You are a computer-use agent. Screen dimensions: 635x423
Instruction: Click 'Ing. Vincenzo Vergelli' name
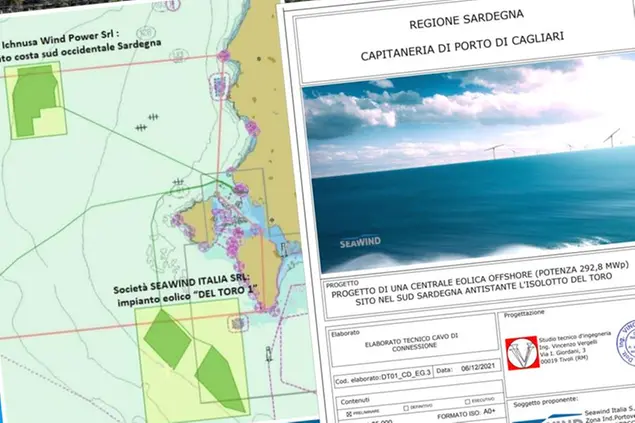(x=568, y=344)
